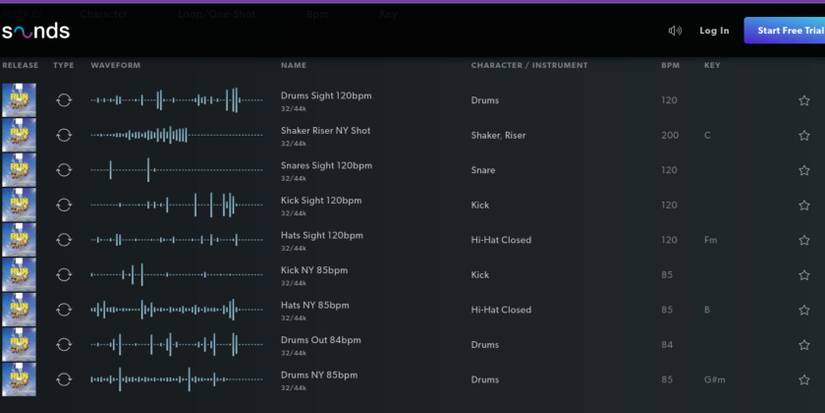Click loop type icon for Hats NY 85bpm

click(64, 309)
